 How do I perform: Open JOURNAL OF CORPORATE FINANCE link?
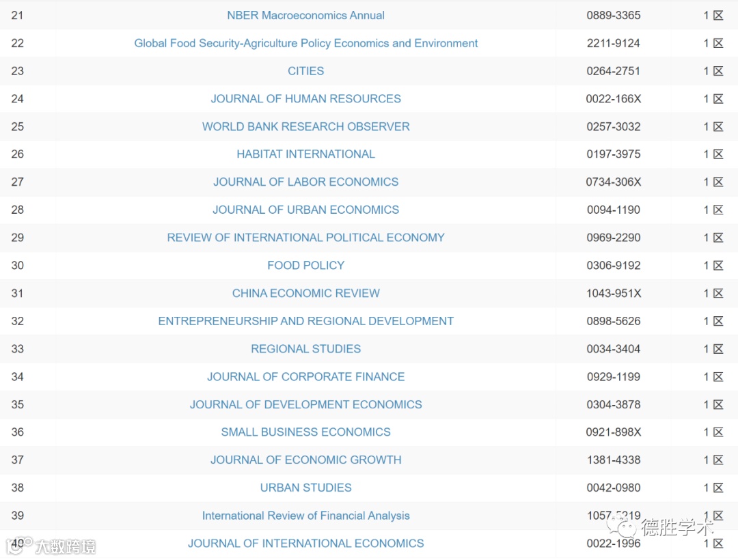(x=306, y=376)
